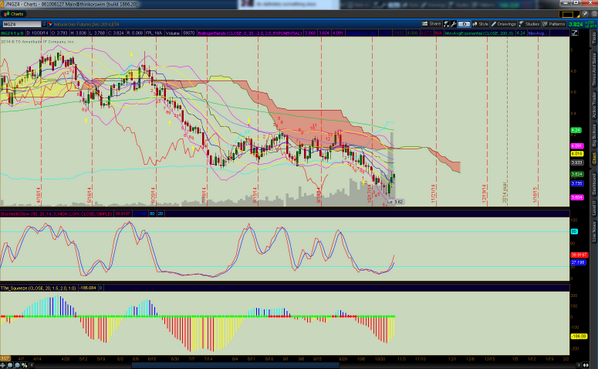Image resolution: width=598 pixels, height=369 pixels.
Task: Click the Volume value 69570
Action: 189,33
